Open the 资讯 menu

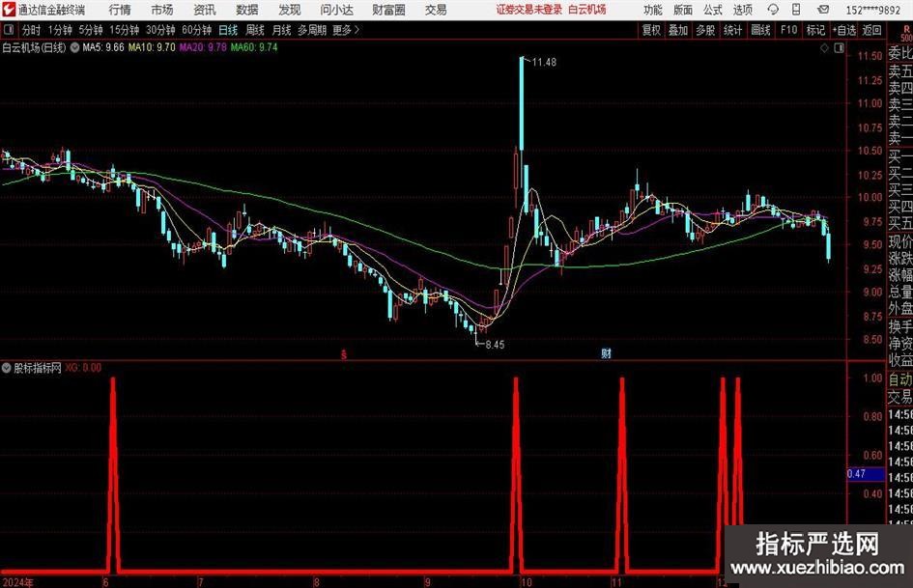(x=205, y=10)
